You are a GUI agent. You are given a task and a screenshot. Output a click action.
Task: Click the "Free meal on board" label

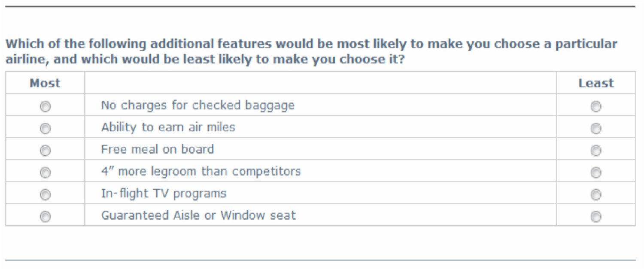(x=157, y=149)
